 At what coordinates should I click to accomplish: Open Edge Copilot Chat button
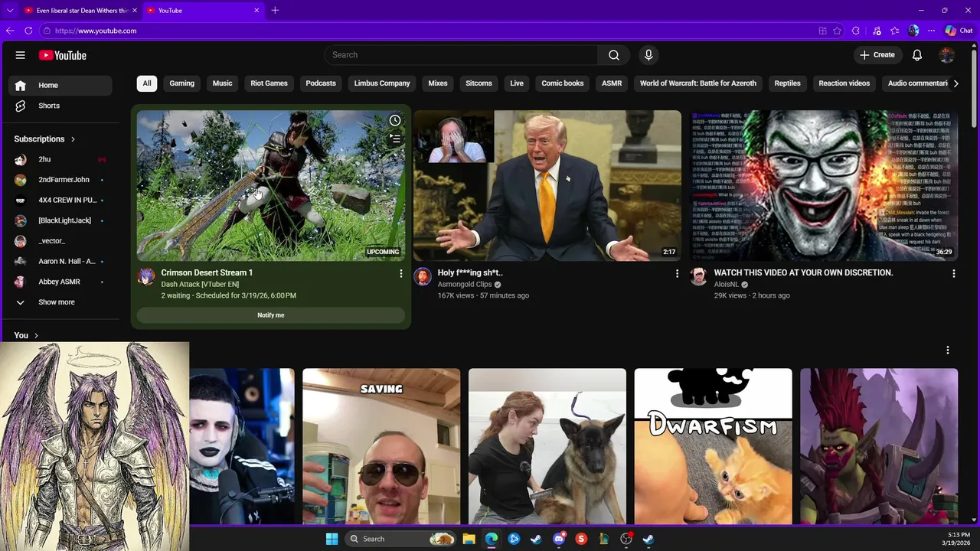(x=959, y=31)
